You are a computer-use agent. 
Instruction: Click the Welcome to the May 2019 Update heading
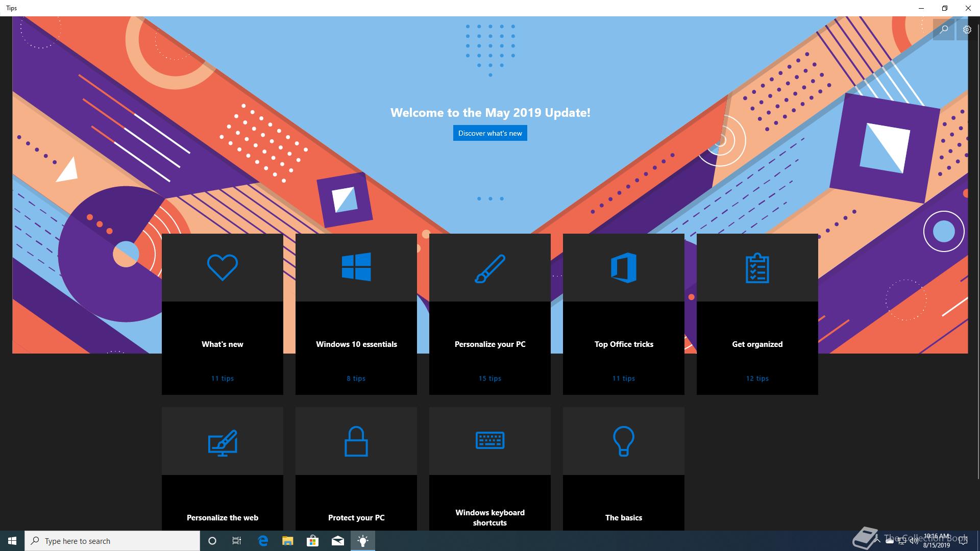(x=490, y=113)
